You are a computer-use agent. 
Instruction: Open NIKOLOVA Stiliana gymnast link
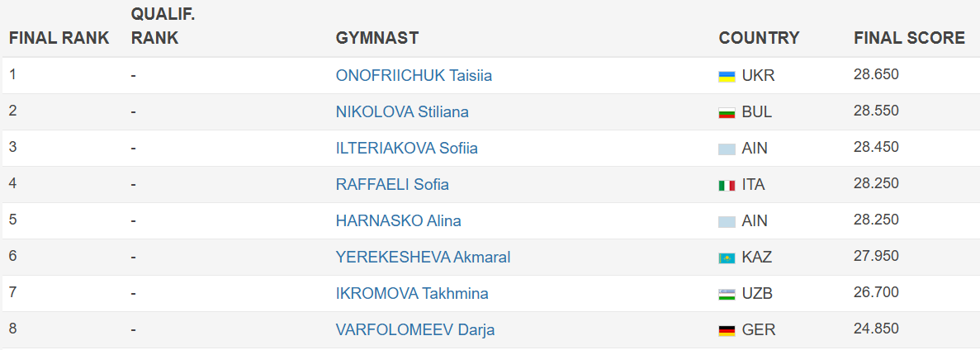402,111
